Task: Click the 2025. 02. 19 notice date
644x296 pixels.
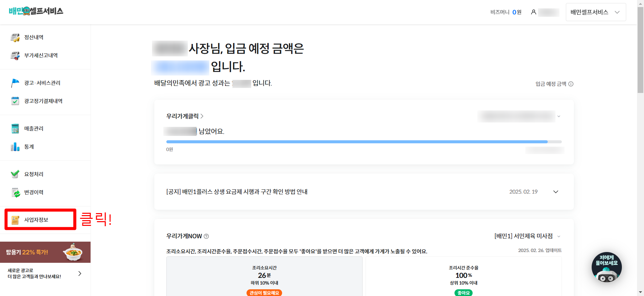Action: tap(523, 192)
